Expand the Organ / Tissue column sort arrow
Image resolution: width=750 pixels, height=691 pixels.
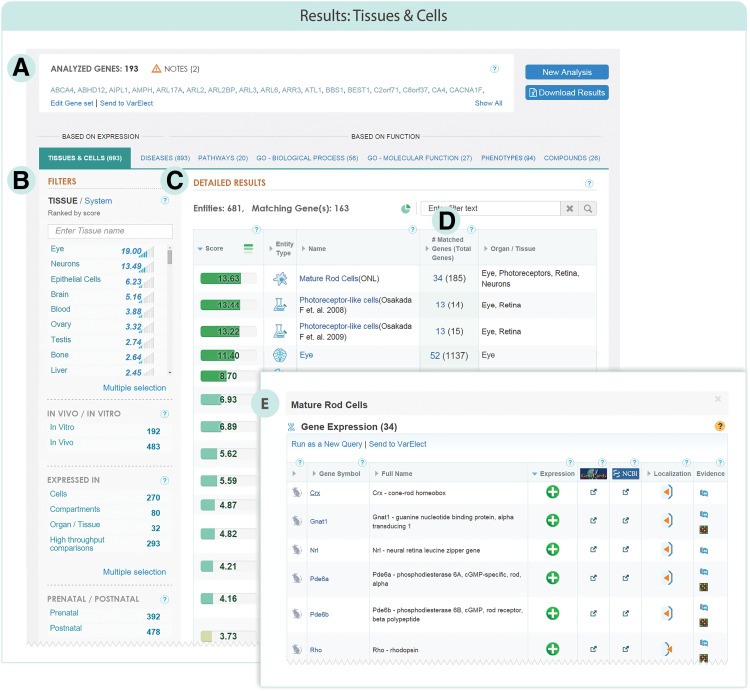coord(485,248)
